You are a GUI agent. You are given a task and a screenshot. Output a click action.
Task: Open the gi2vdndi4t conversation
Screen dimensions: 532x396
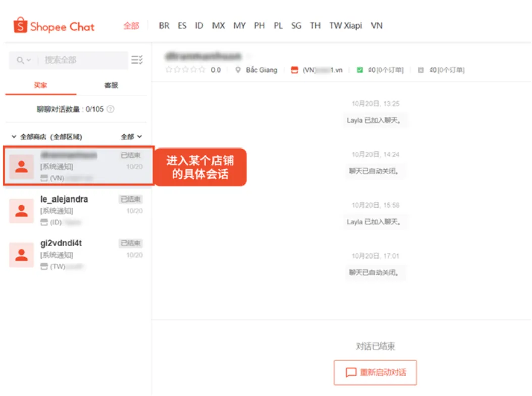tap(76, 255)
